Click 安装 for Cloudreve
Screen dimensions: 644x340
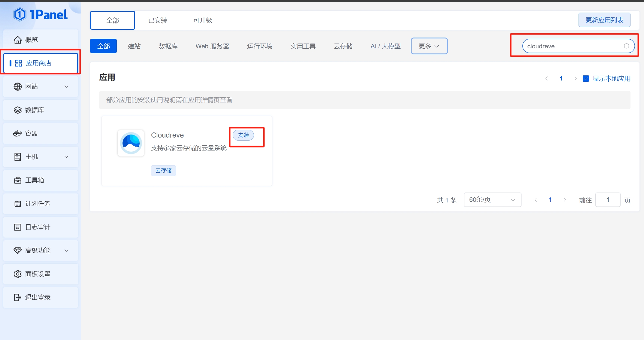(x=243, y=135)
